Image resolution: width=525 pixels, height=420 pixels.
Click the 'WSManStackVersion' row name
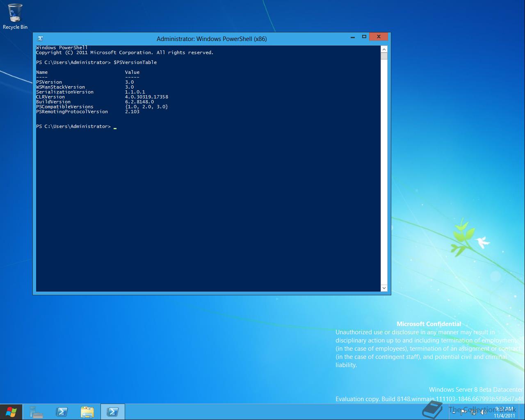pyautogui.click(x=60, y=87)
